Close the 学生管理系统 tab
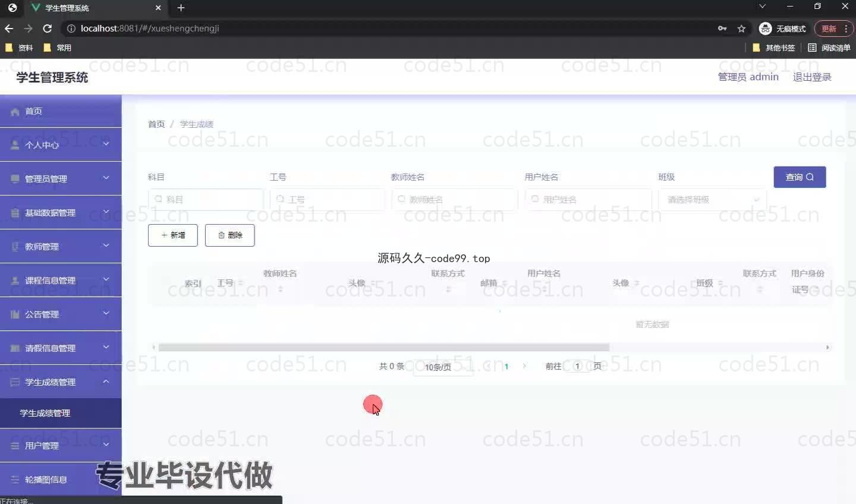Screen dimensions: 856x504 (x=158, y=8)
